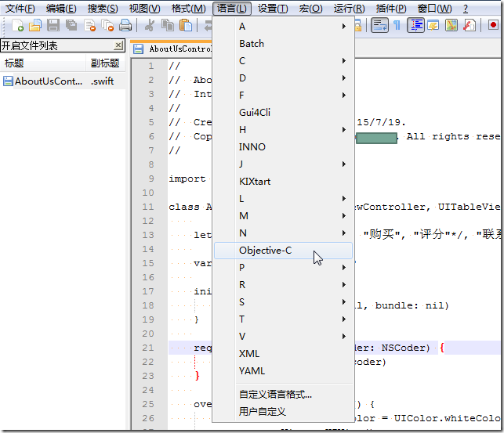
Task: Click the Copy toolbar icon
Action: point(168,25)
